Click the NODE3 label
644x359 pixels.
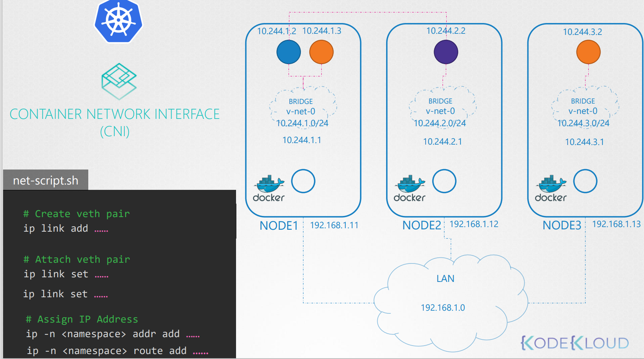tap(562, 225)
